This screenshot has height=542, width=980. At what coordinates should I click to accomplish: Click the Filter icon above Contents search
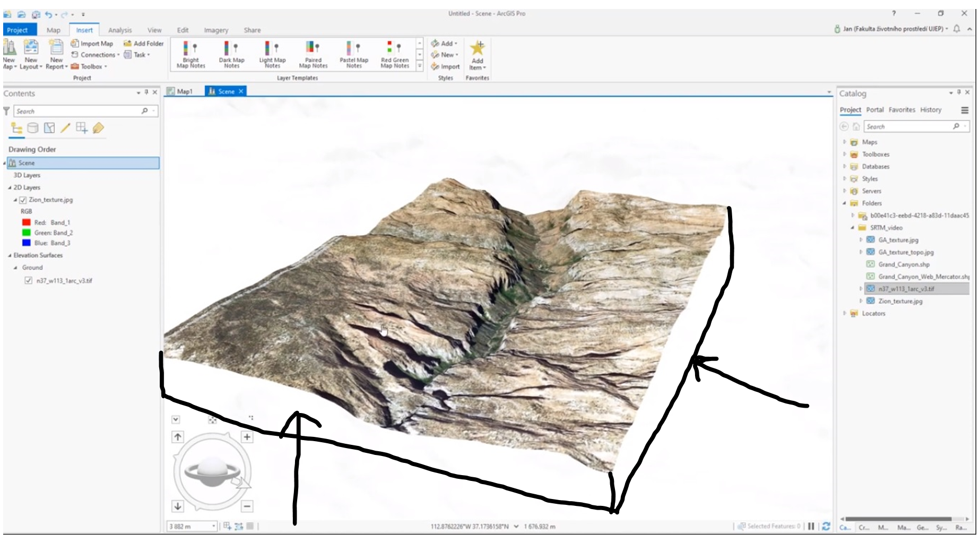[5, 111]
